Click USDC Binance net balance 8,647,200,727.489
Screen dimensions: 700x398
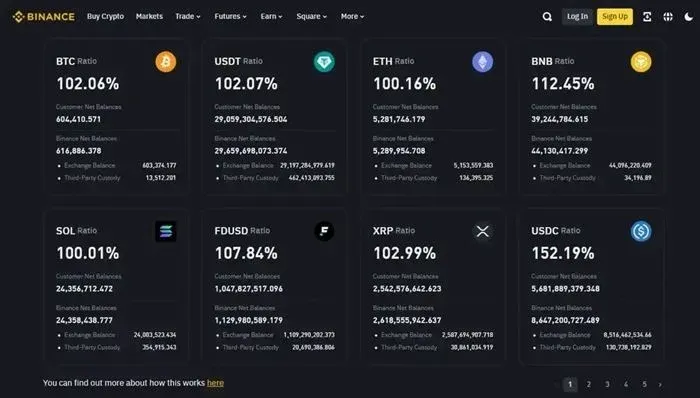(x=566, y=320)
